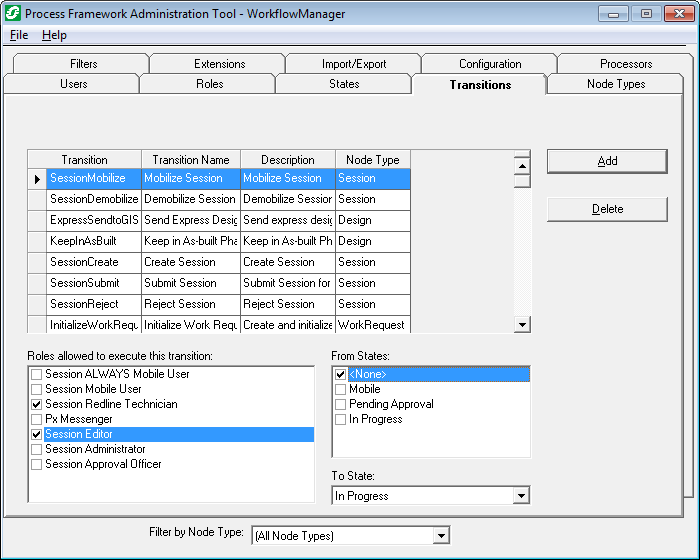Check the Pending Approval from state
700x560 pixels.
[341, 404]
